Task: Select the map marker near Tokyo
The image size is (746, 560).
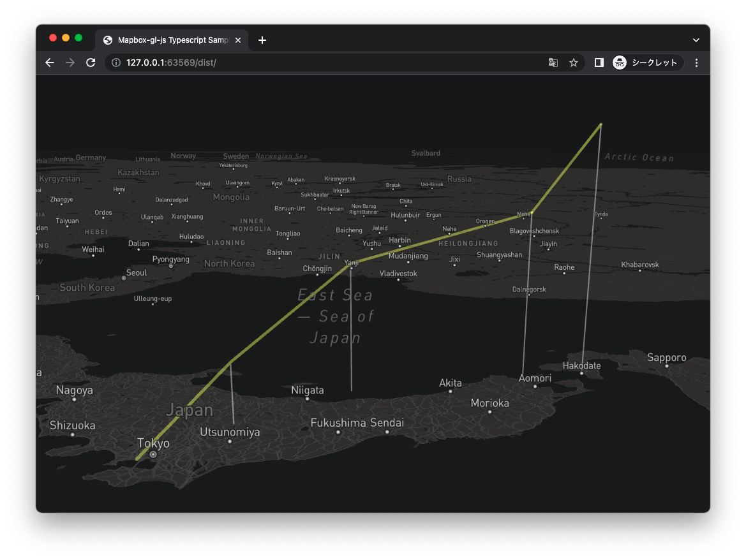Action: [153, 454]
